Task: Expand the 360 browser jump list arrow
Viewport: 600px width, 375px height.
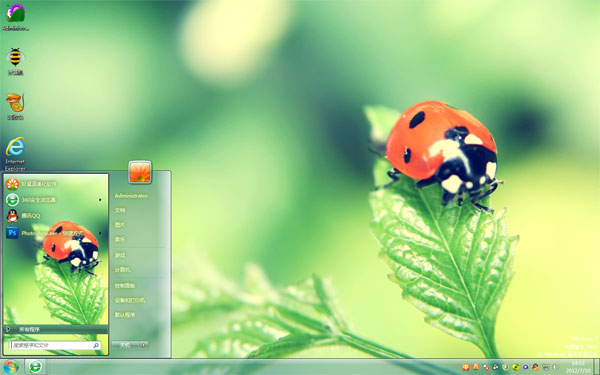Action: click(x=100, y=200)
